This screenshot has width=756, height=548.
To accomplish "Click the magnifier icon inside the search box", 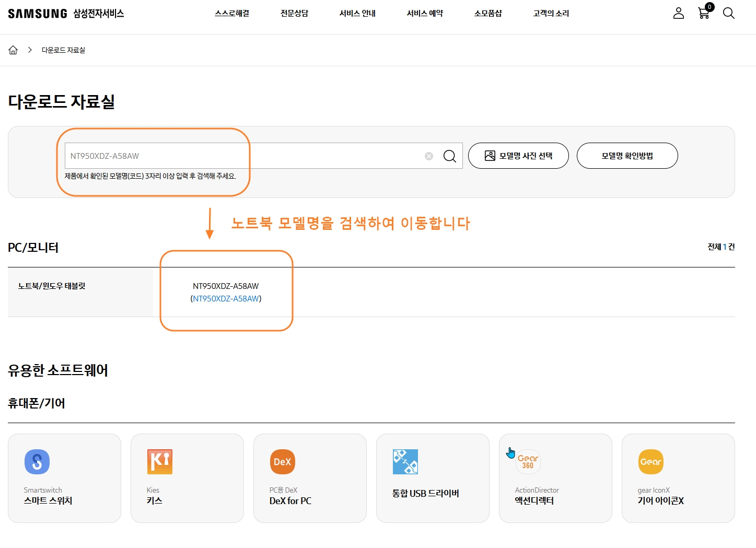I will click(x=449, y=155).
